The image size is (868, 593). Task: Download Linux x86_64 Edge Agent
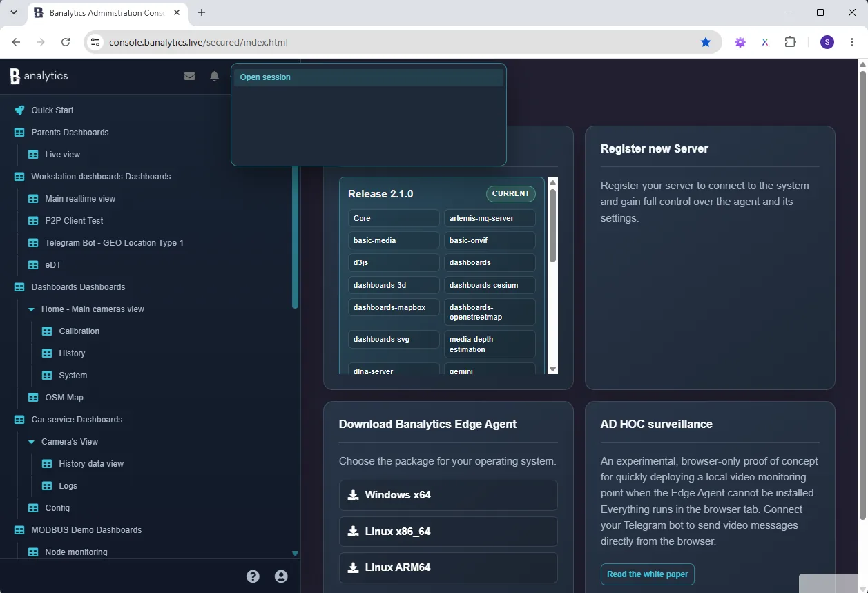click(448, 532)
